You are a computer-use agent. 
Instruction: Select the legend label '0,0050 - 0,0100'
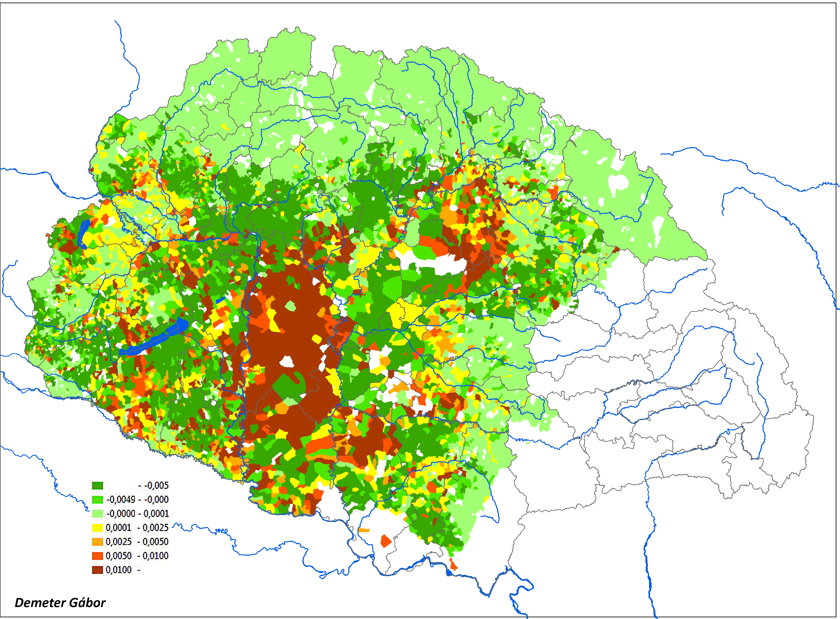138,556
